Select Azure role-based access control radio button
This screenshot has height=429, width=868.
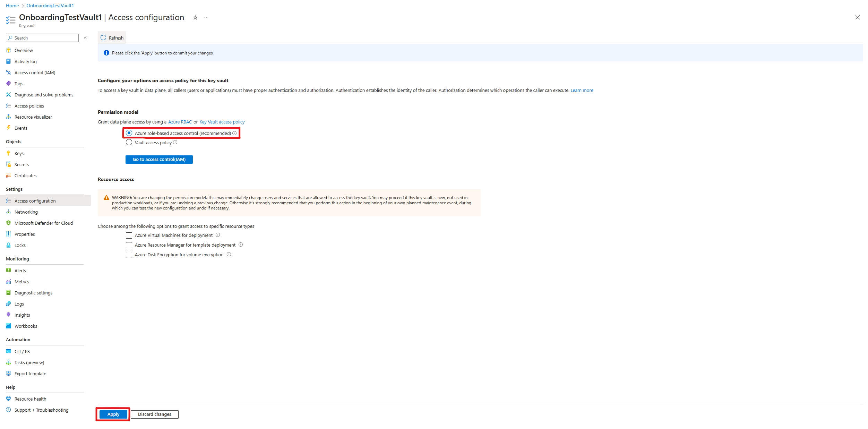[128, 133]
